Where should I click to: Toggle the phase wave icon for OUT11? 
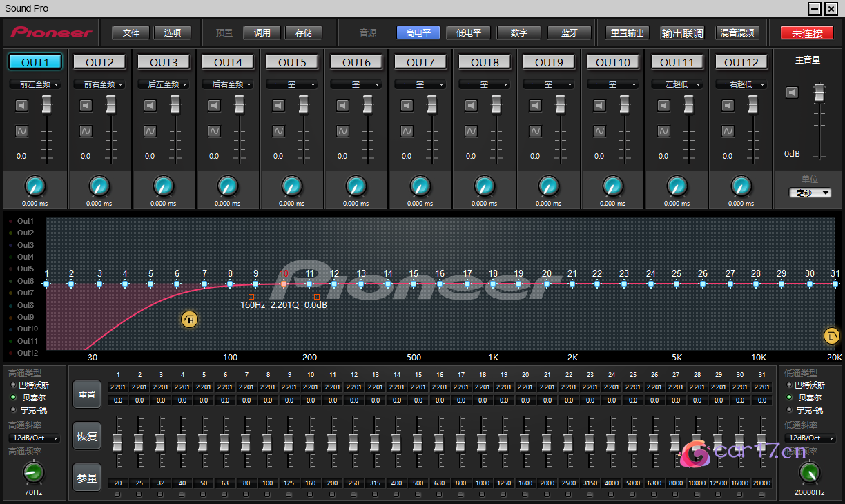pyautogui.click(x=663, y=130)
